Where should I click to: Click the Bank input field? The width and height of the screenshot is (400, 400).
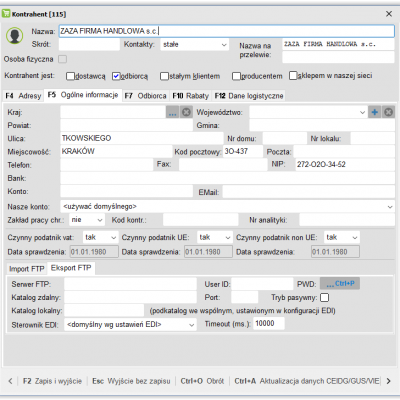tap(227, 178)
